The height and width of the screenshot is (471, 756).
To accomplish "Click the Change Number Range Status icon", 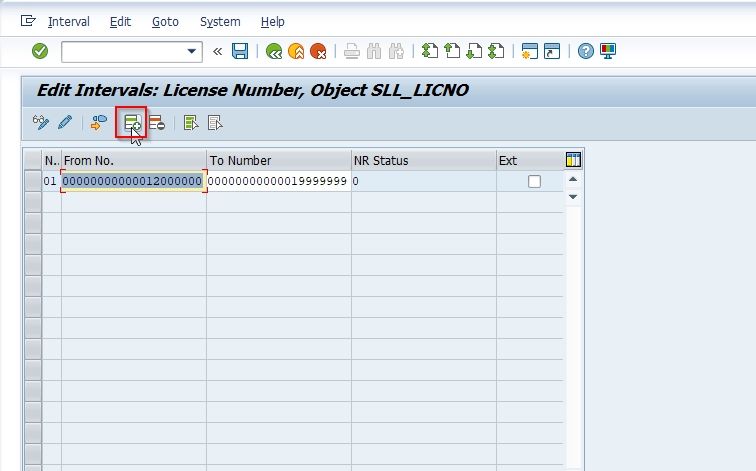I will click(x=98, y=122).
